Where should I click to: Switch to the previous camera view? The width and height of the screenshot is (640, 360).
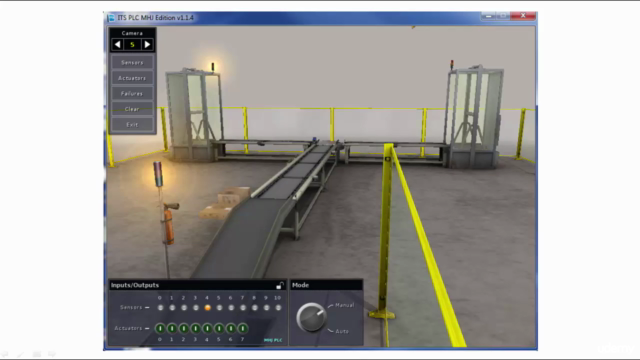118,44
